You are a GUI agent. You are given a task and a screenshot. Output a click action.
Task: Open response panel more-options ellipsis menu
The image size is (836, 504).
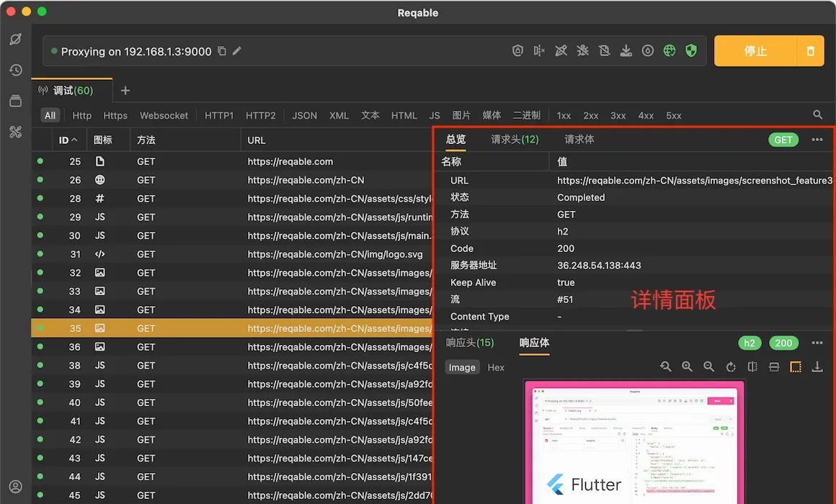pos(817,343)
